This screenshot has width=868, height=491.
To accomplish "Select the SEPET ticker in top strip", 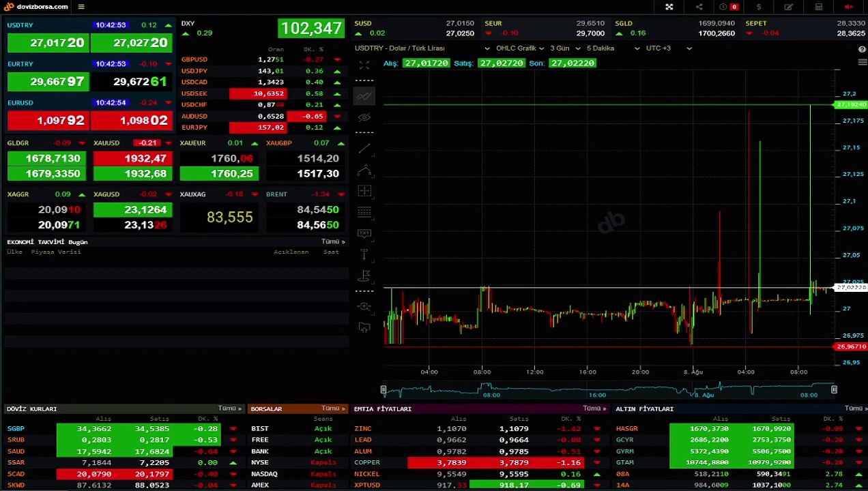I will point(805,28).
